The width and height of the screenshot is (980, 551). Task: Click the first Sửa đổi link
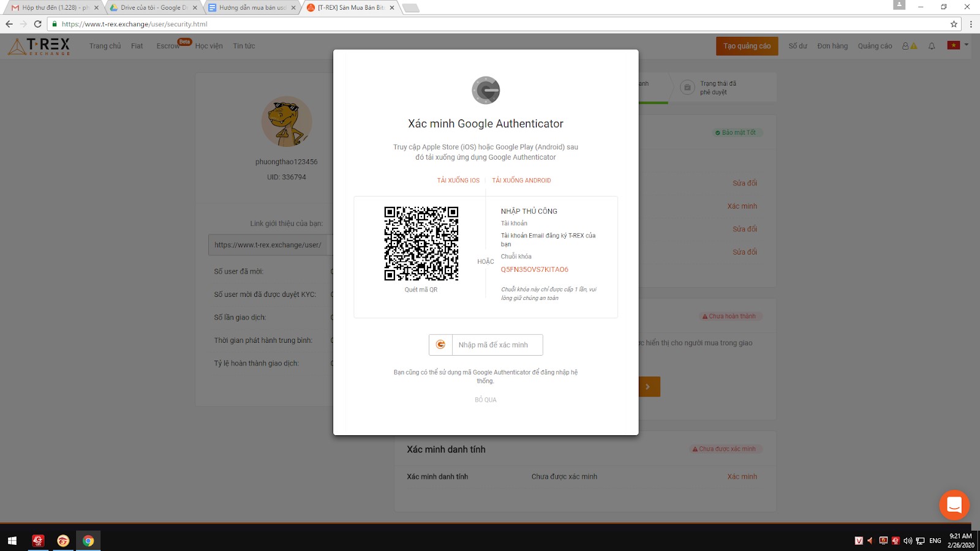[745, 183]
